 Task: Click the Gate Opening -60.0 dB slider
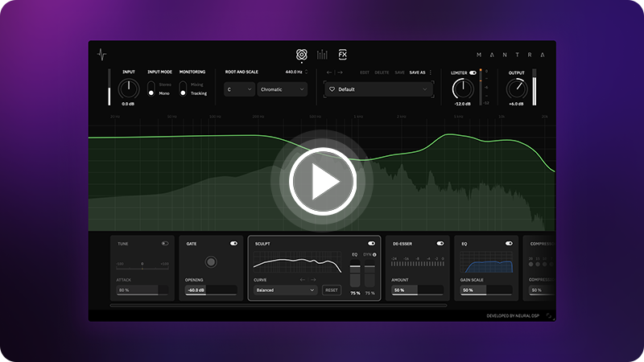211,290
